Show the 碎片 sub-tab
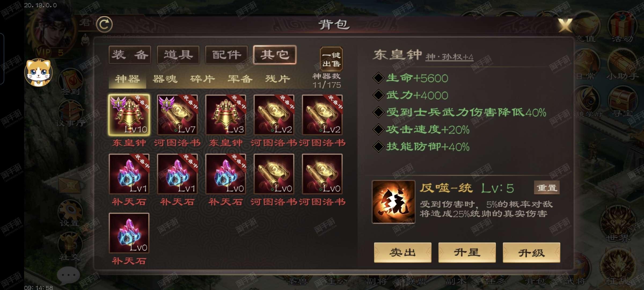644x290 pixels. [x=203, y=79]
